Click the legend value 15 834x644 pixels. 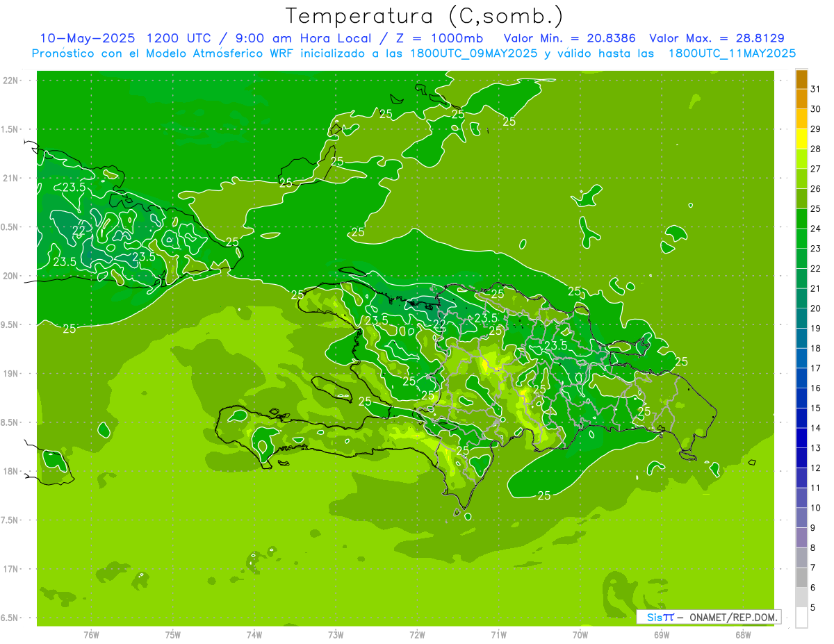(815, 408)
